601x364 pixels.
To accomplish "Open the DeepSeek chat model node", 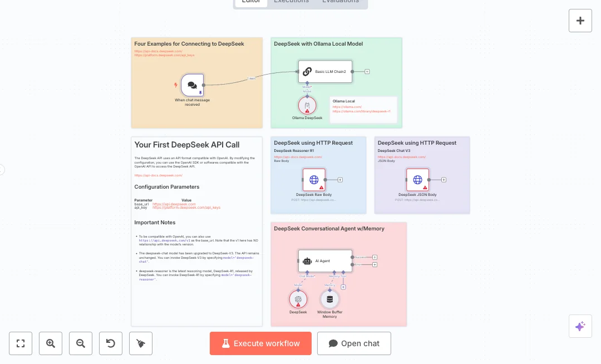I will (298, 299).
